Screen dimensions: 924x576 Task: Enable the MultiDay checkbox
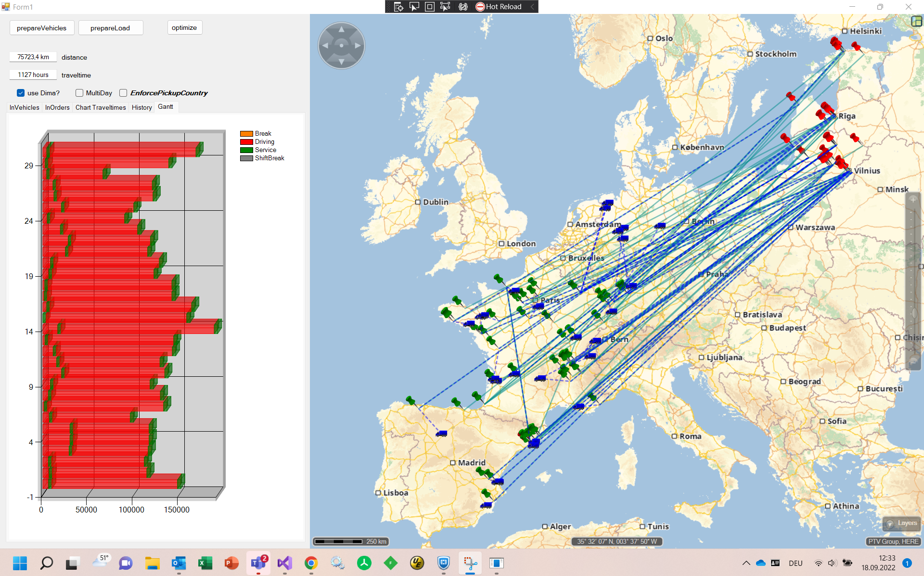coord(79,93)
